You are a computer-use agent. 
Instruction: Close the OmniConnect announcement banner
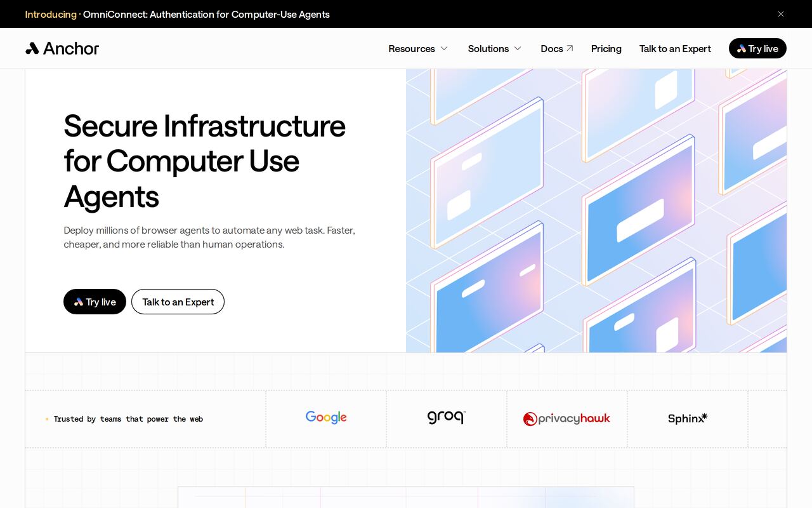click(781, 14)
